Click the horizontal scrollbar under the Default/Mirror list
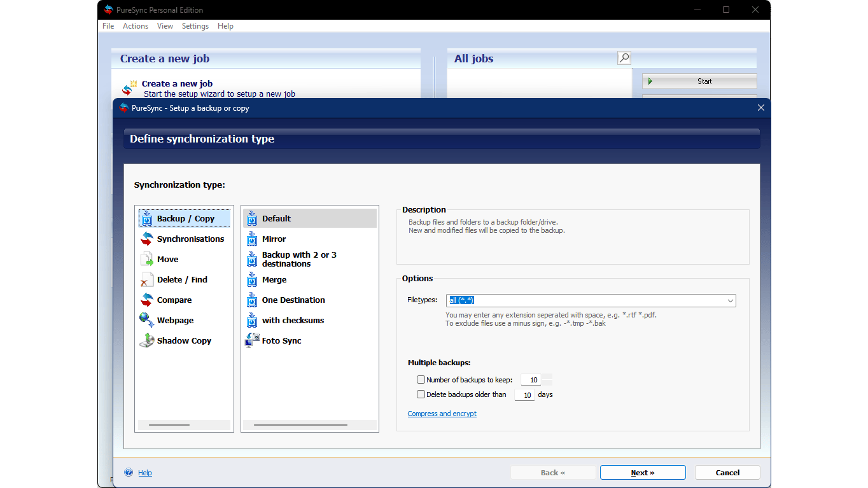The image size is (868, 488). [x=300, y=425]
